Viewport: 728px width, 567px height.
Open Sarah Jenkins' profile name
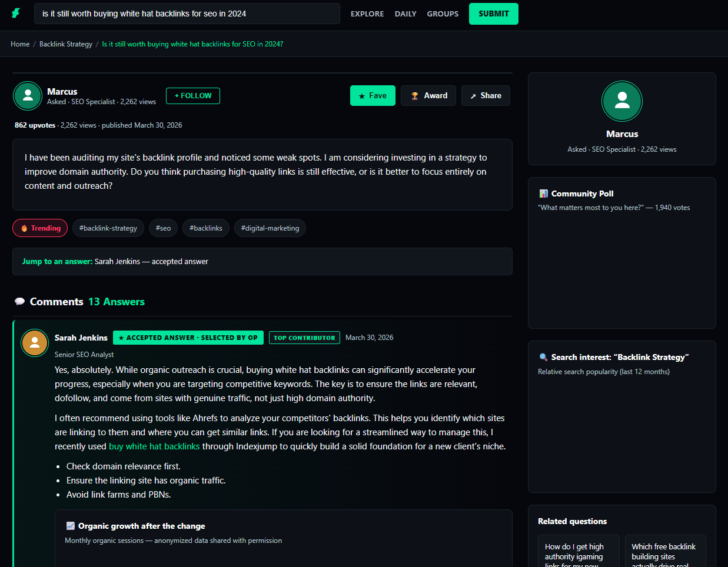tap(81, 338)
